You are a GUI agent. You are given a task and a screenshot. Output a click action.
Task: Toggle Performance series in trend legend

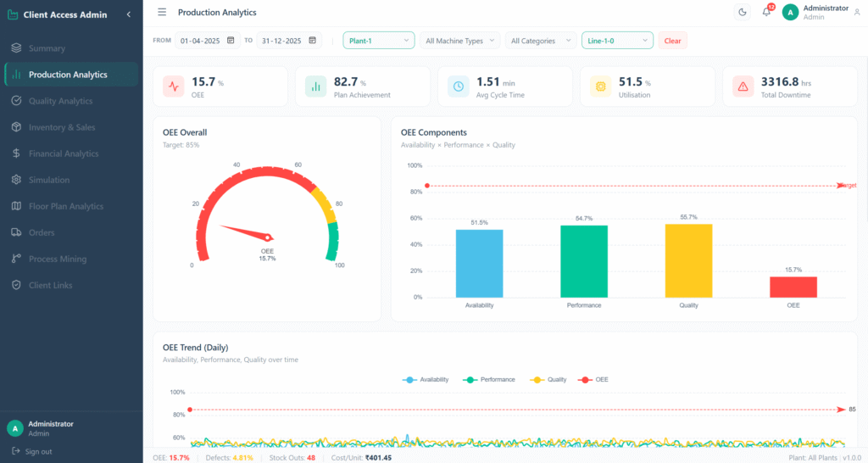(489, 379)
